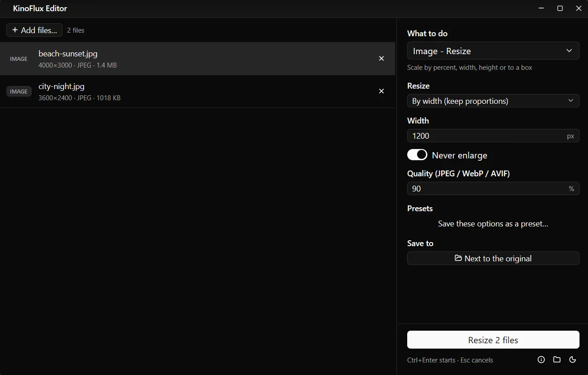The image size is (588, 375).
Task: Click the KinoFlux Editor window title
Action: 40,9
